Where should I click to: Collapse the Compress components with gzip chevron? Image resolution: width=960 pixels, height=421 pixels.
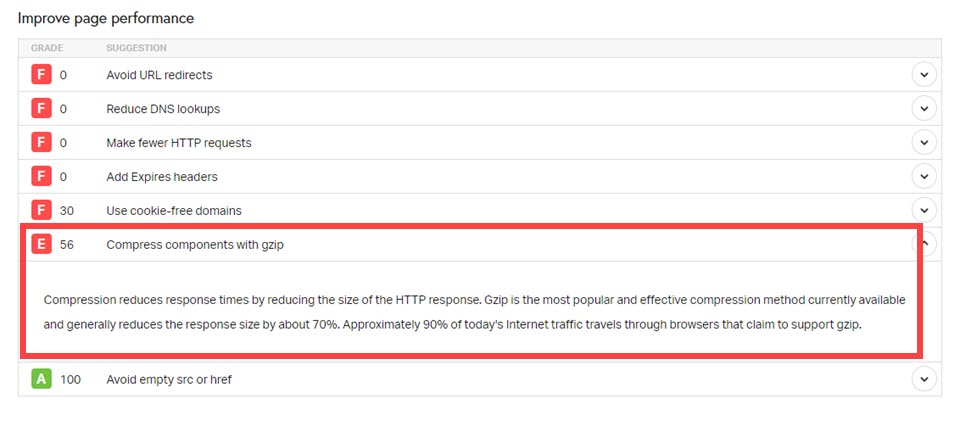coord(924,244)
